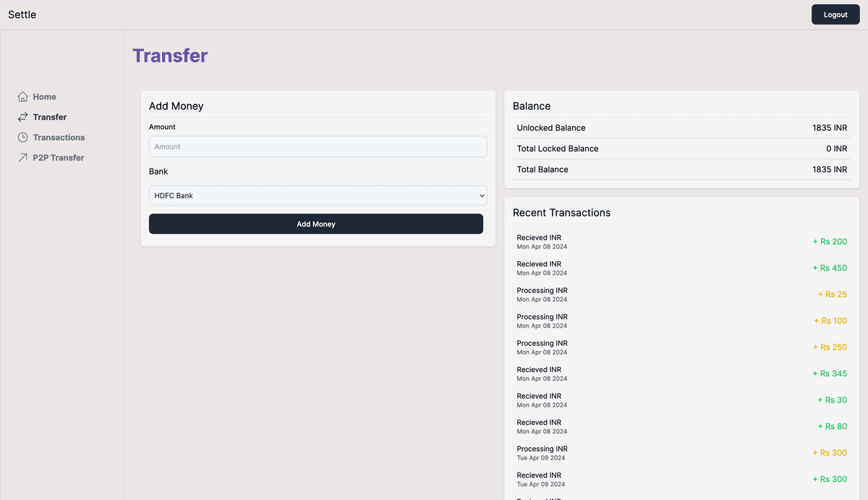Click Processing INR in the Rs 25 row
868x500 pixels.
[542, 290]
